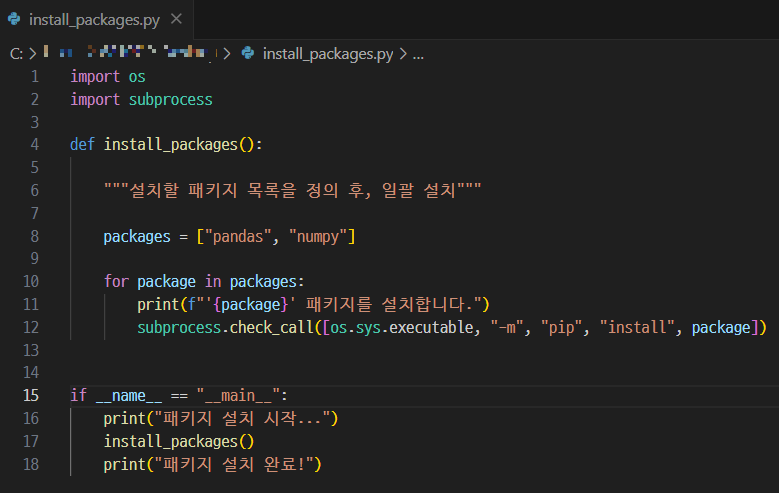Click 'check_call' on line 12
Screen dimensions: 779x493
pyautogui.click(x=272, y=328)
